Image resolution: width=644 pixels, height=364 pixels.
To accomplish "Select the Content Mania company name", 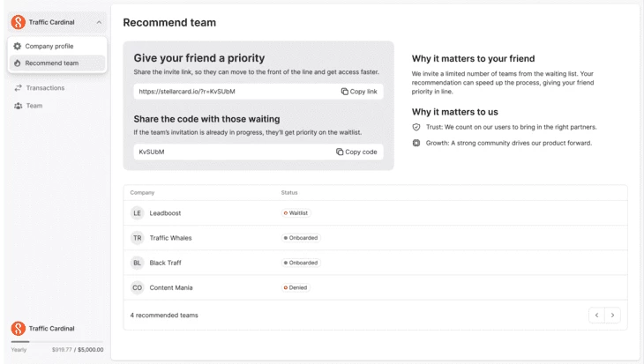I will pyautogui.click(x=171, y=287).
